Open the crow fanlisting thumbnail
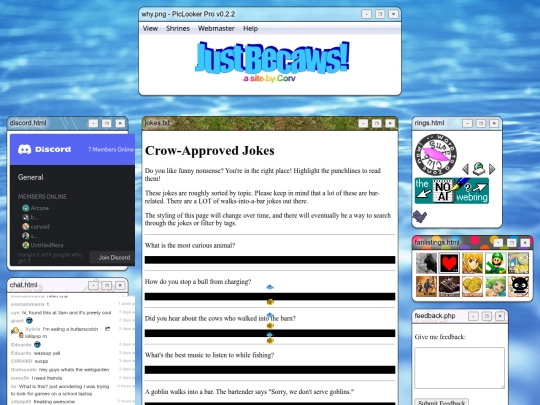 point(426,263)
